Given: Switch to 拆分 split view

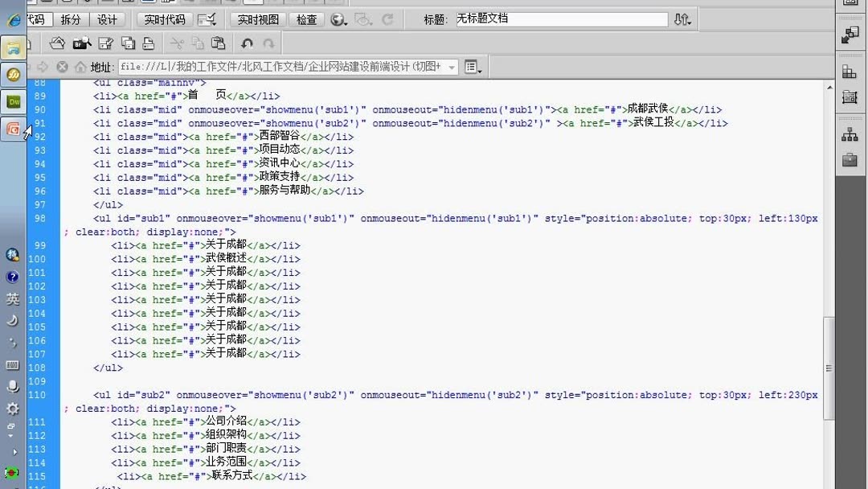Looking at the screenshot, I should (70, 19).
